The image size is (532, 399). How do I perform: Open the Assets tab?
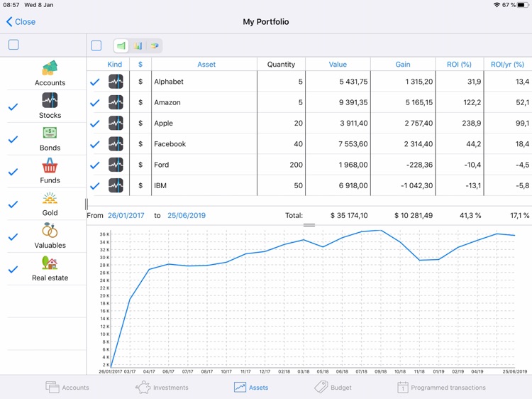tap(251, 387)
